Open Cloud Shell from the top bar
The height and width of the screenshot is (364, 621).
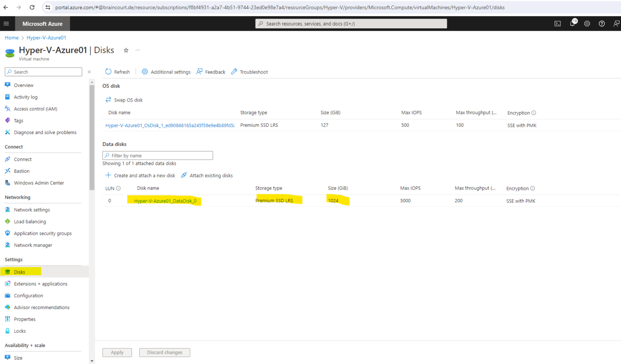(558, 23)
